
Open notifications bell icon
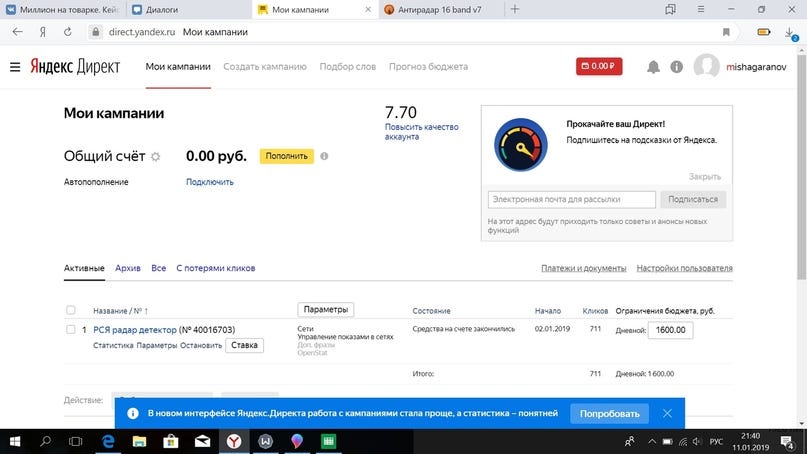(653, 67)
